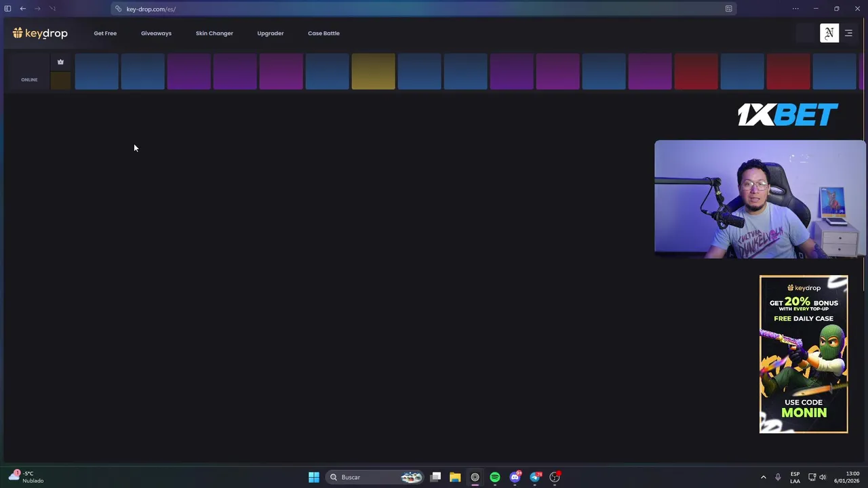Open the browser three-dots menu
The height and width of the screenshot is (488, 868).
795,9
